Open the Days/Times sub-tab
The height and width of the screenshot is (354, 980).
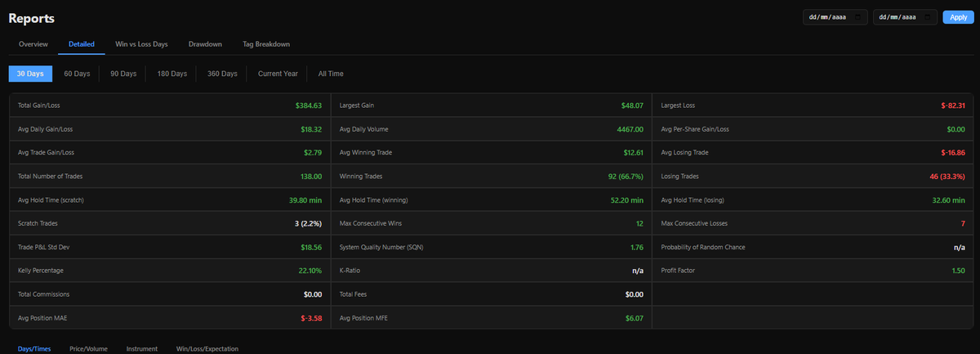[x=34, y=349]
